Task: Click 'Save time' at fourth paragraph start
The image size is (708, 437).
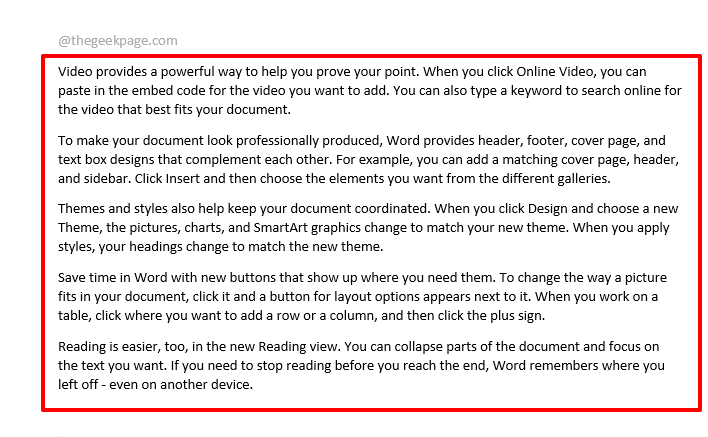Action: point(87,282)
